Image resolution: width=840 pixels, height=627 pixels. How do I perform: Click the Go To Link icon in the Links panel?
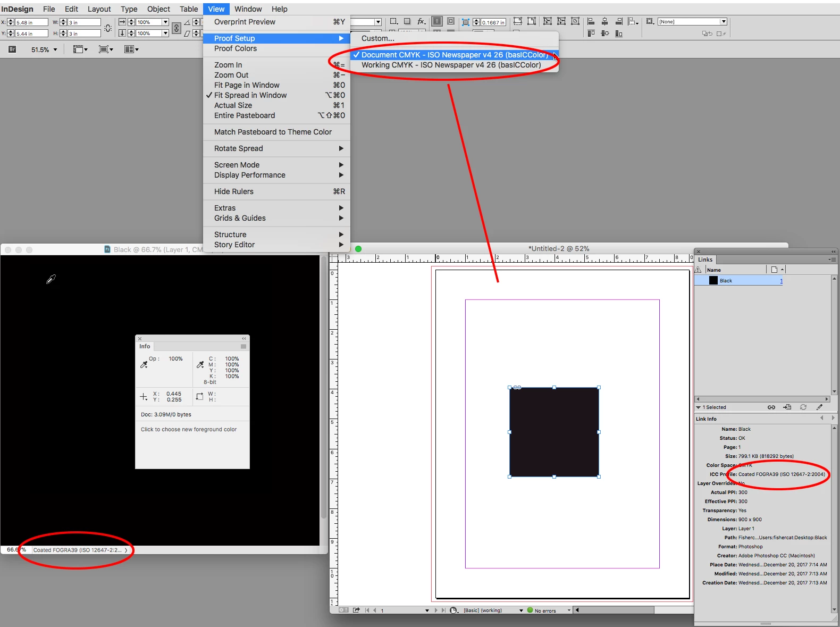tap(787, 407)
